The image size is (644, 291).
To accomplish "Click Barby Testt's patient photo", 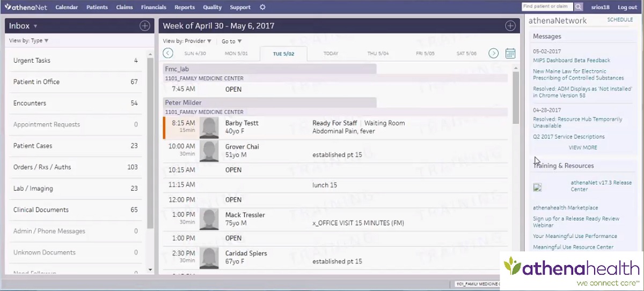I will pyautogui.click(x=209, y=128).
